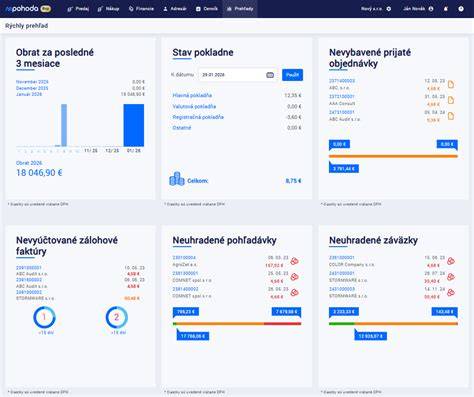
Task: Open Hlavná pokladňa link
Action: [x=192, y=95]
